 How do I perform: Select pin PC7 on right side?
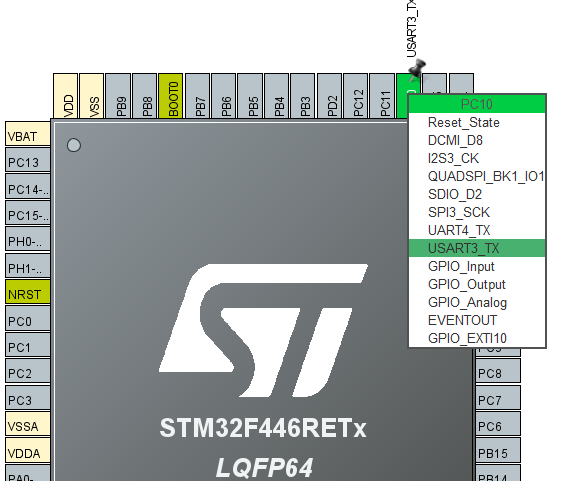pyautogui.click(x=498, y=397)
